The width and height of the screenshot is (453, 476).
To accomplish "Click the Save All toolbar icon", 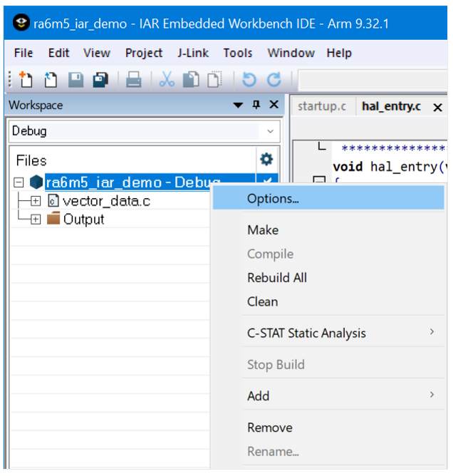I will tap(100, 80).
